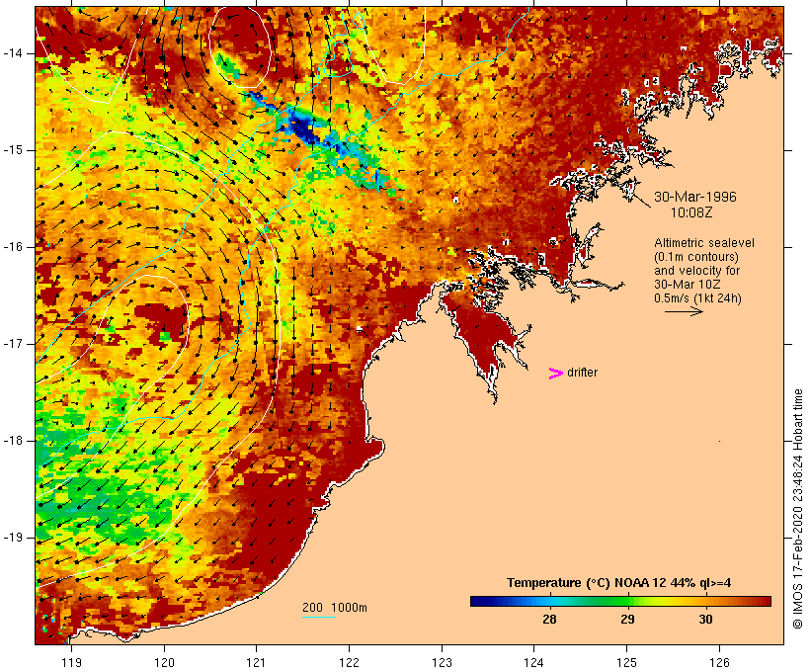This screenshot has height=672, width=810.
Task: Click the longitude label 124
Action: click(x=533, y=663)
